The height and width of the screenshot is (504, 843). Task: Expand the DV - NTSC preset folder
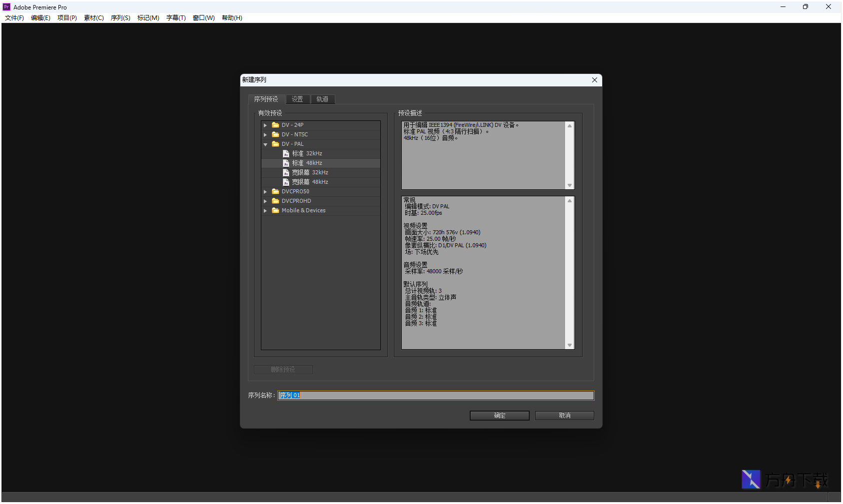click(265, 135)
